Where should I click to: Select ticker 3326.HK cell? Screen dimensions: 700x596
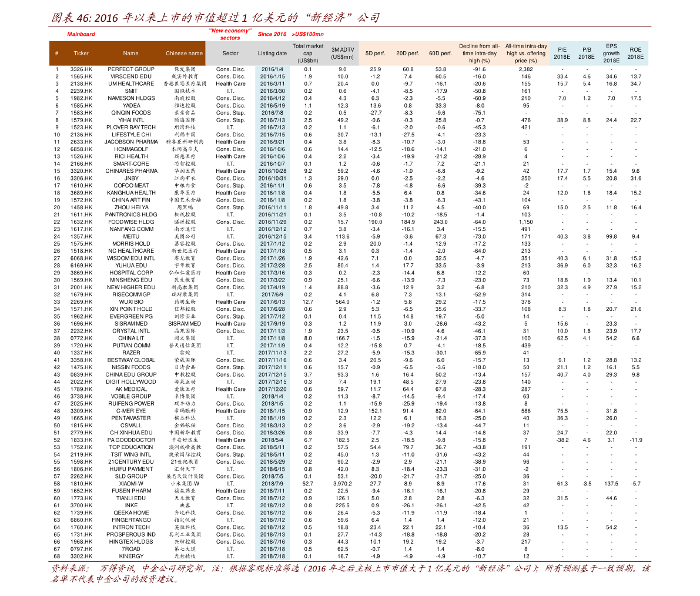coord(81,69)
